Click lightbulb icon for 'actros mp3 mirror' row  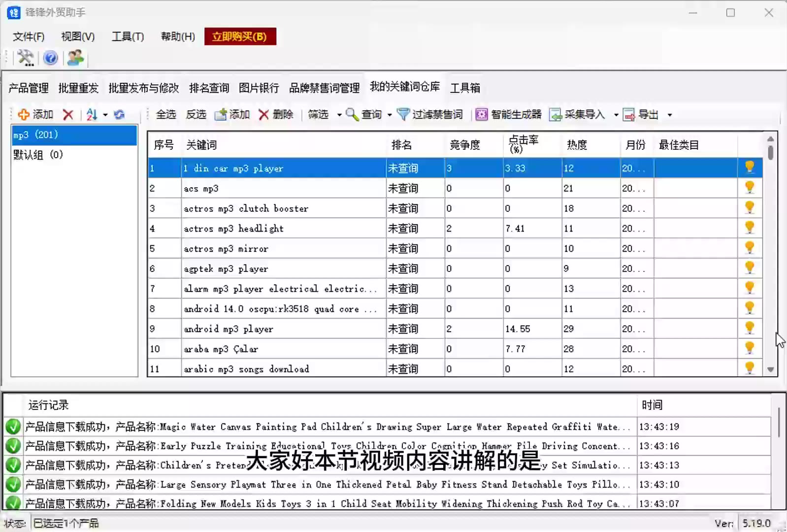[750, 248]
